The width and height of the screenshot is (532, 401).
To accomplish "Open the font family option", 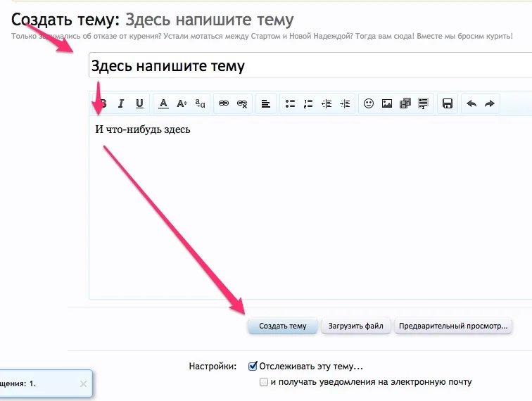I will point(200,103).
